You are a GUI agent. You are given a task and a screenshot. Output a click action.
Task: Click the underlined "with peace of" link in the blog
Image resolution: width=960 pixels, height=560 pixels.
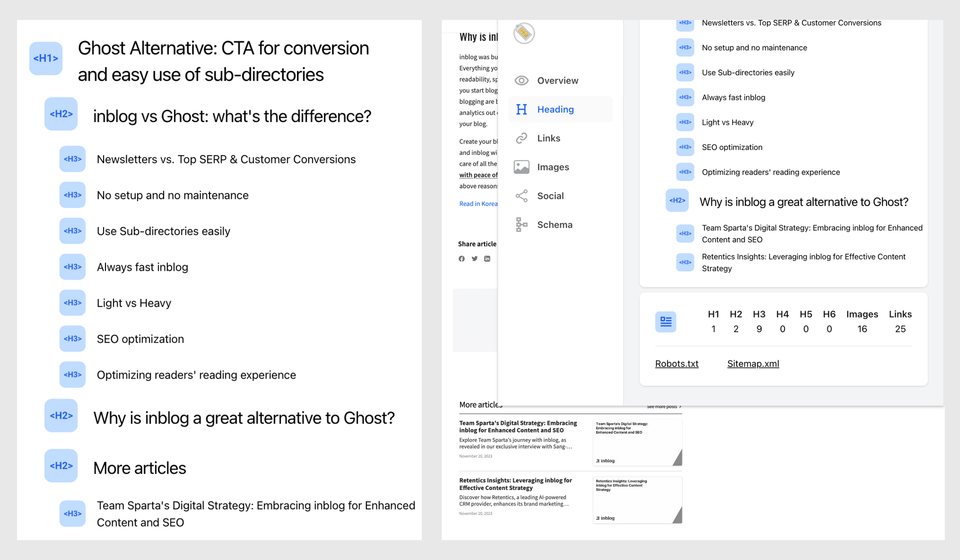click(478, 175)
